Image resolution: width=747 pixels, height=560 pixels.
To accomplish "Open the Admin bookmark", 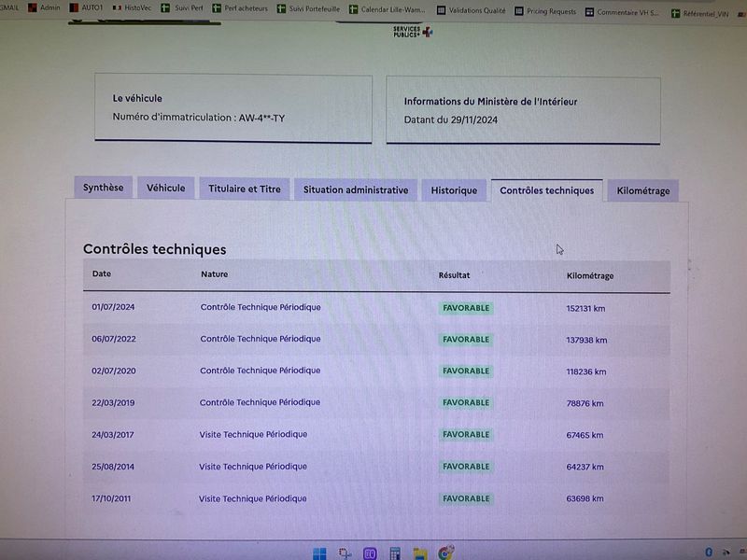I will [x=44, y=7].
